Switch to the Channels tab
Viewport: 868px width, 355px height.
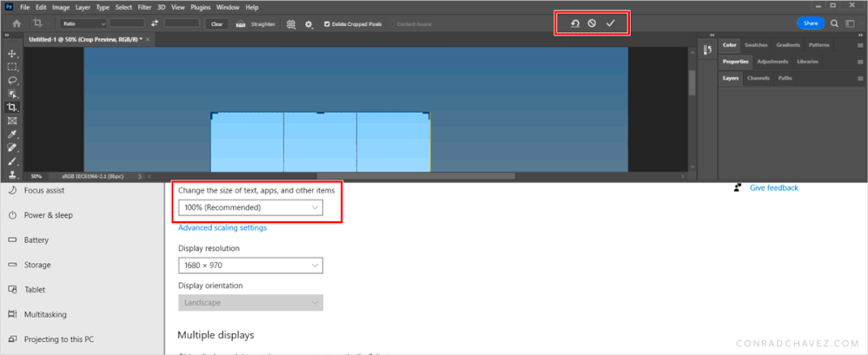coord(759,78)
